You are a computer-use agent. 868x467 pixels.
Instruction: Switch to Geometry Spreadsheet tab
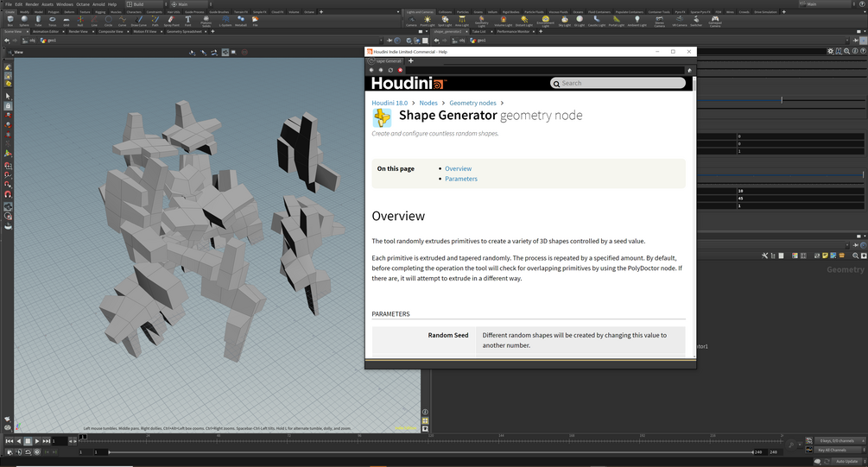(184, 32)
